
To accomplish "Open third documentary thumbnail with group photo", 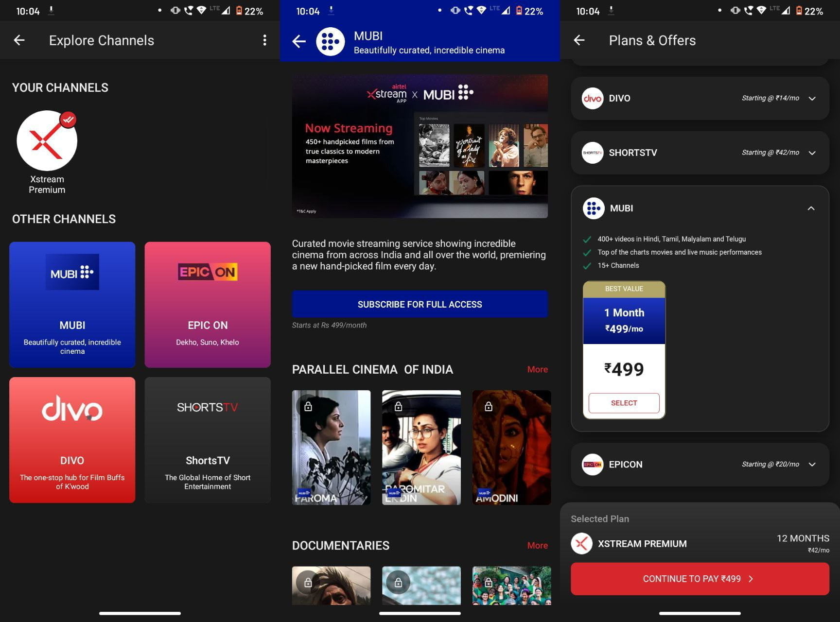I will pyautogui.click(x=512, y=586).
